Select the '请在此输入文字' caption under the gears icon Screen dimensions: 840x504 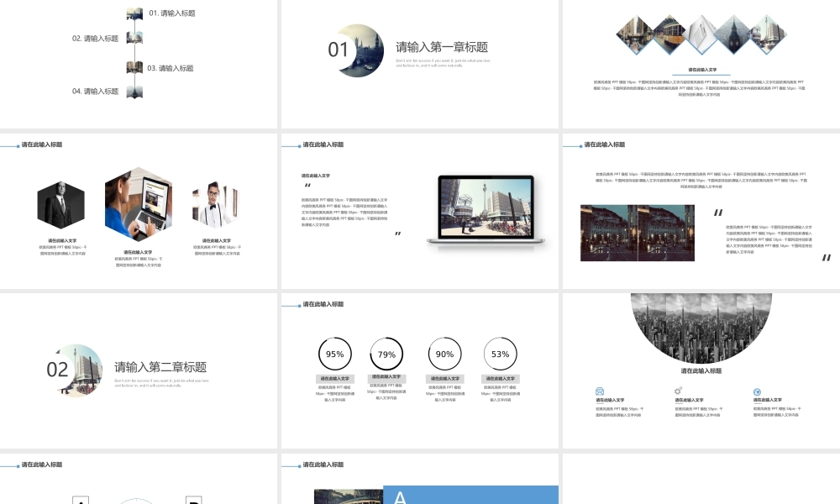click(x=689, y=400)
